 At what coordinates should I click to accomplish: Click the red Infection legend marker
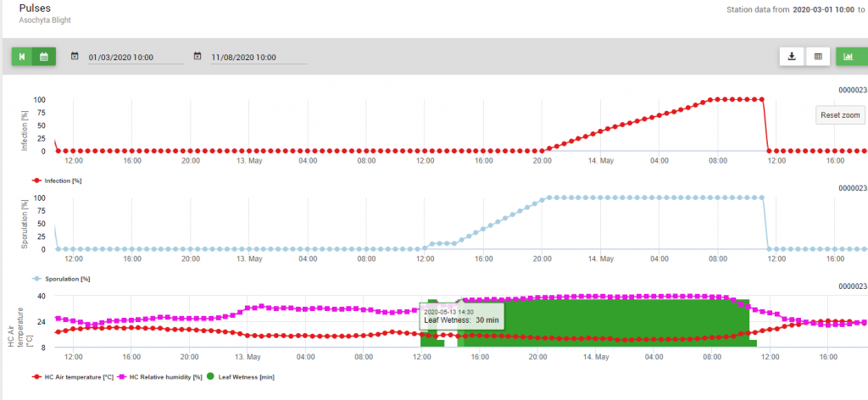point(36,181)
